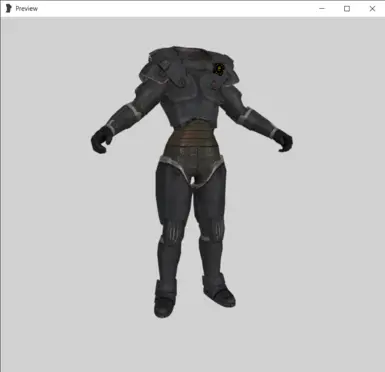Click the yellow emblem on the shoulder armor
This screenshot has height=372, width=385.
(x=219, y=69)
